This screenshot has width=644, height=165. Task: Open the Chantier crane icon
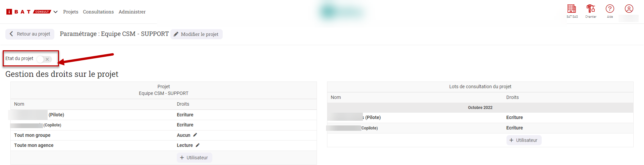591,9
